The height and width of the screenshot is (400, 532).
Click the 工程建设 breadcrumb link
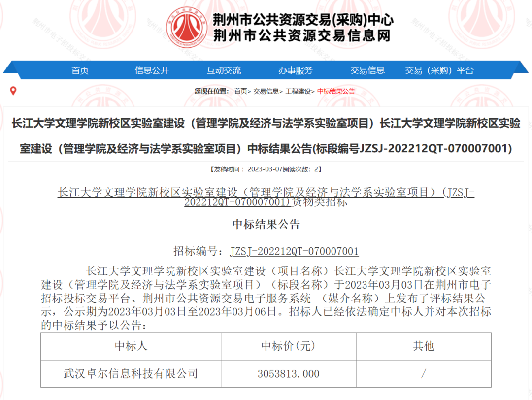(x=298, y=91)
